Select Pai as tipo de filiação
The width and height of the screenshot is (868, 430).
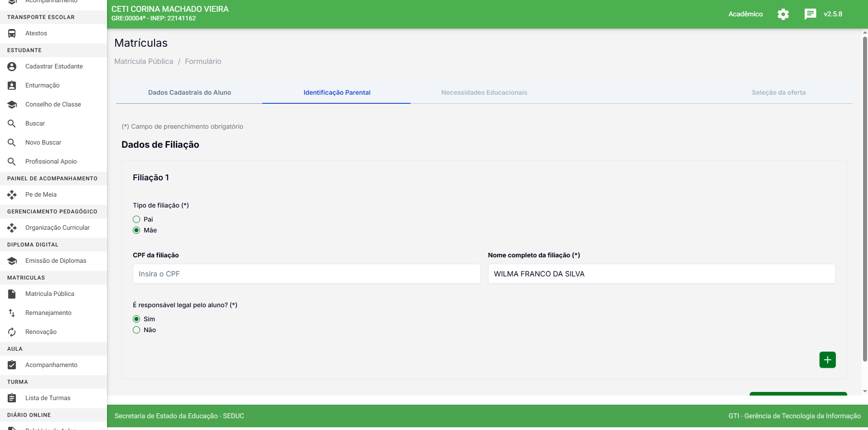click(x=136, y=219)
